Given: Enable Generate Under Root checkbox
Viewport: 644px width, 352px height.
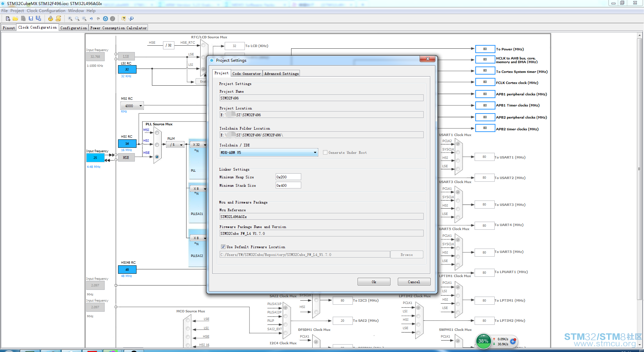Looking at the screenshot, I should [325, 152].
